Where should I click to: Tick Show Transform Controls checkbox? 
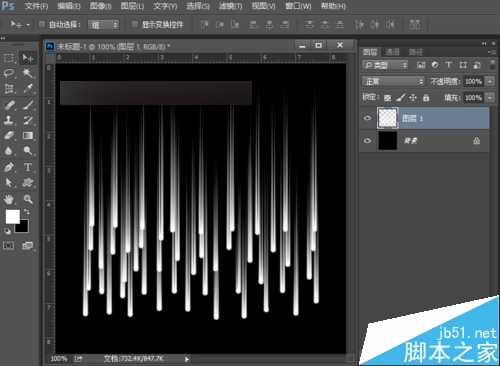tap(134, 24)
